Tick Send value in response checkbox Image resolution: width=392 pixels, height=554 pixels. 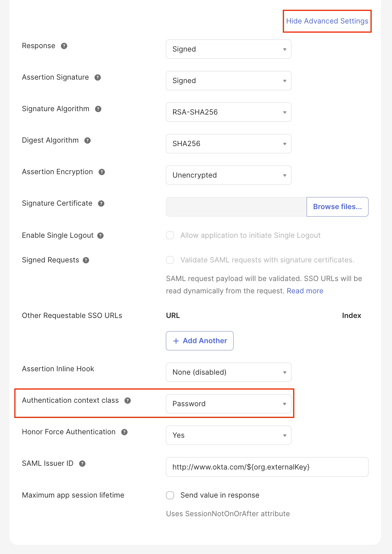click(170, 495)
